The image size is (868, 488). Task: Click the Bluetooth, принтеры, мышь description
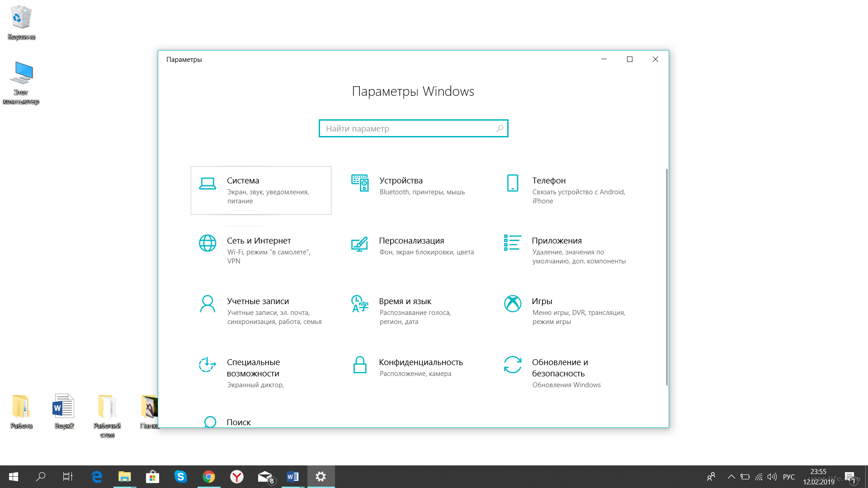[x=422, y=192]
